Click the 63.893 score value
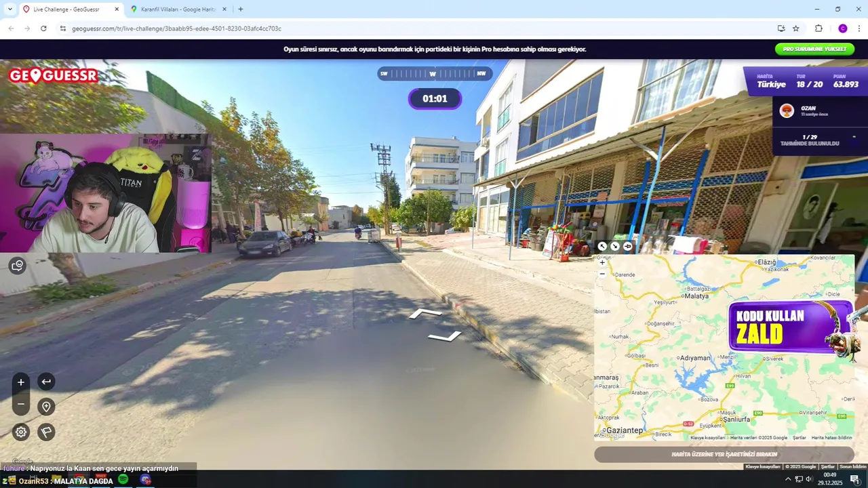 click(x=846, y=85)
